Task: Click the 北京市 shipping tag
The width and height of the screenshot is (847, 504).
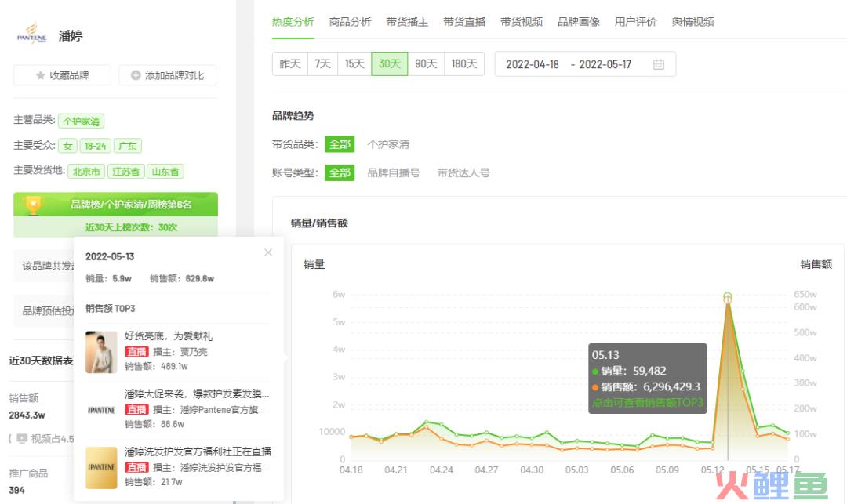Action: (86, 171)
